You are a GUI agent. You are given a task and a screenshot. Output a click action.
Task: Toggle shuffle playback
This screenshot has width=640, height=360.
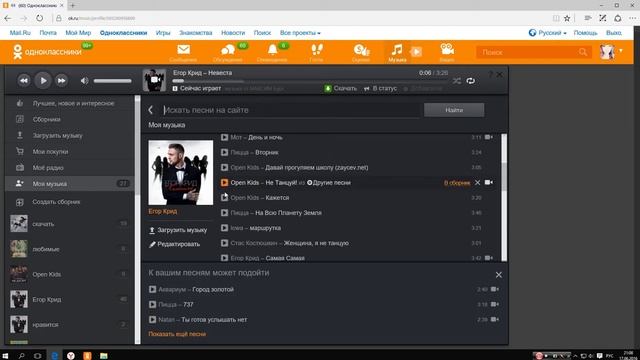pyautogui.click(x=457, y=81)
